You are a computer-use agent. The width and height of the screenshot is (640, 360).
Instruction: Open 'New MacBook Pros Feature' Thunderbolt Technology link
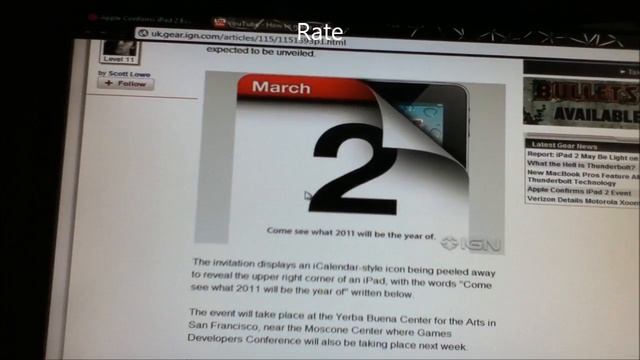[583, 178]
